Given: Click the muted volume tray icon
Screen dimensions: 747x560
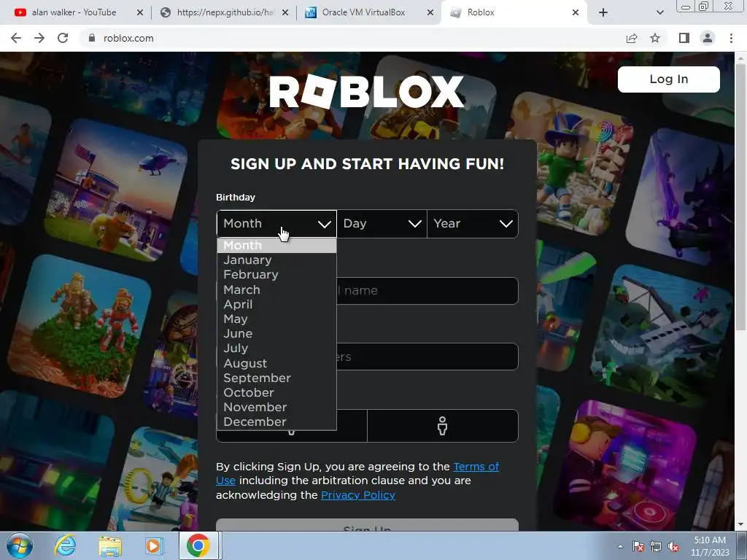Looking at the screenshot, I should 673,546.
